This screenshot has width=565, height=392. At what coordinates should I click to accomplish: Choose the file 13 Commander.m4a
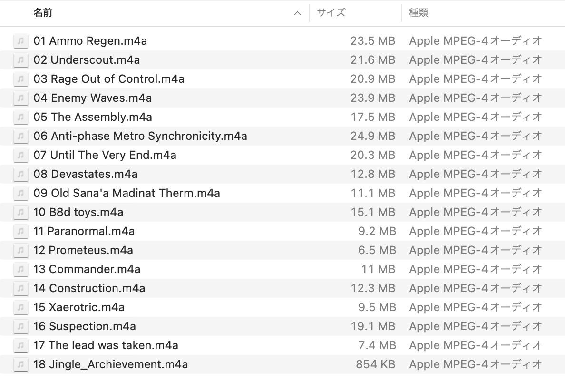click(x=87, y=269)
